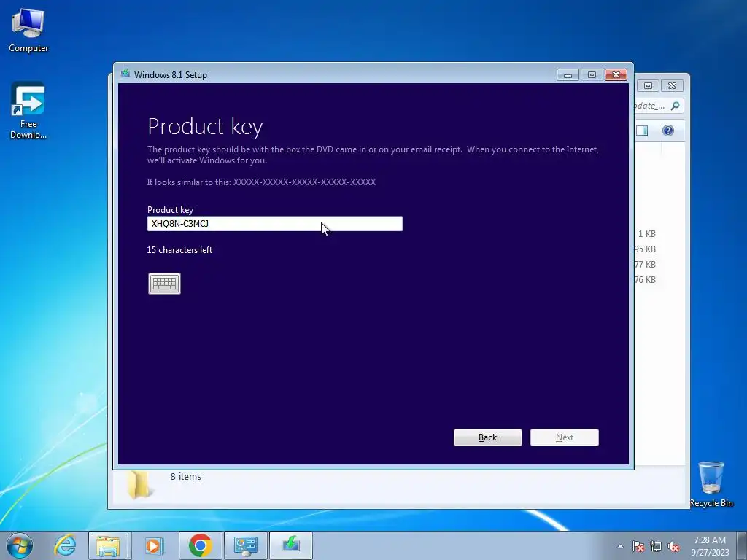Screen dimensions: 747x560
Task: Open the Action Center flag icon
Action: click(x=638, y=546)
